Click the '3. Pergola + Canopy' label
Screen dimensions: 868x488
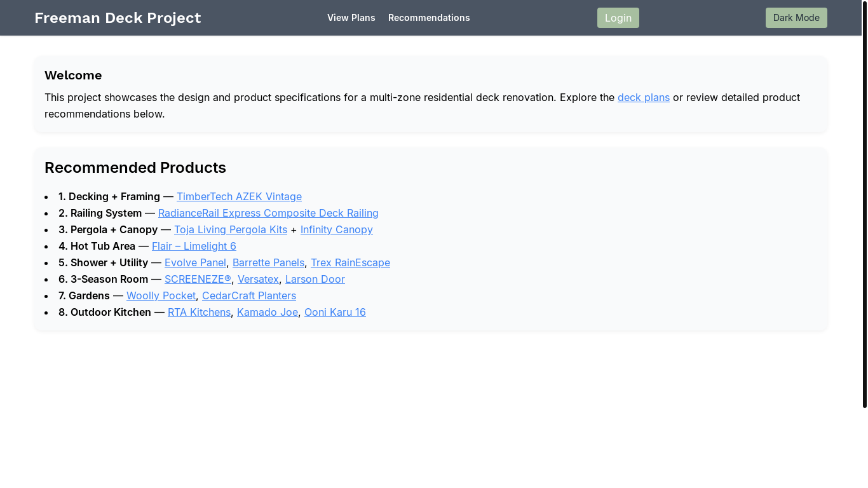tap(108, 229)
